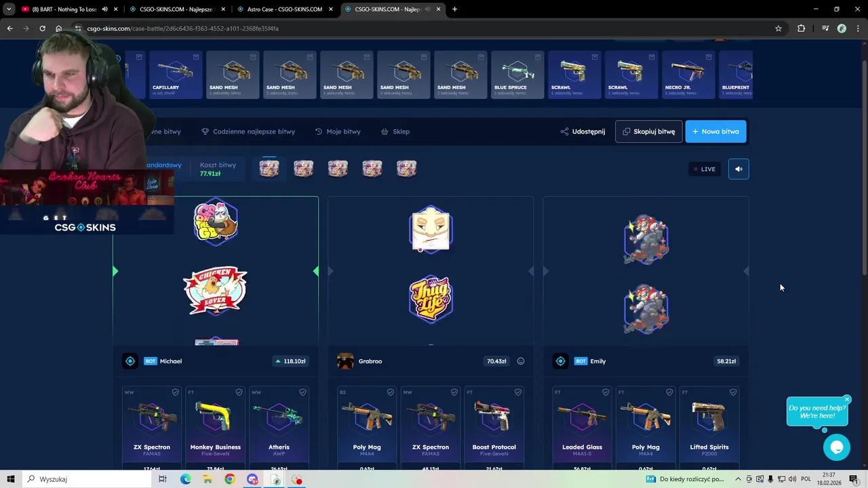Select the second case round icon

click(303, 169)
